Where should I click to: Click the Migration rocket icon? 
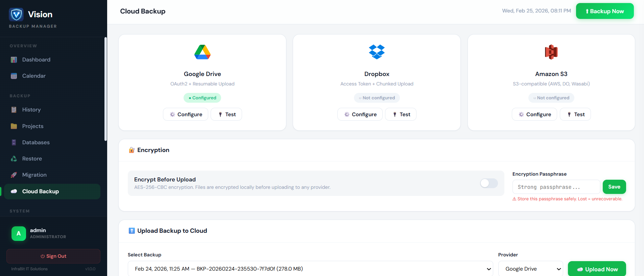pos(14,175)
